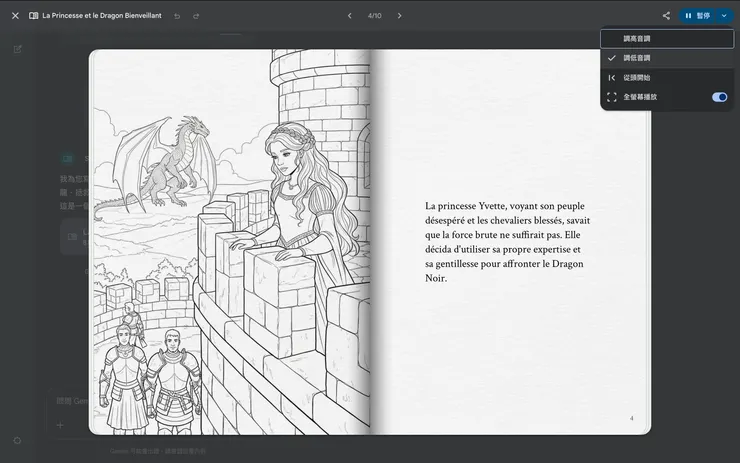Turn off the 全螢幕播放 switch
Screen dimensions: 740x463
[719, 97]
